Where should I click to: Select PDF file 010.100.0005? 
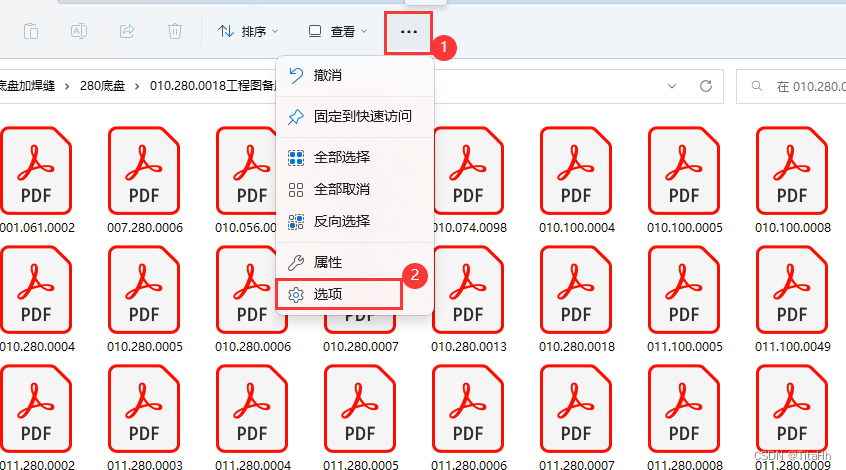pyautogui.click(x=684, y=181)
